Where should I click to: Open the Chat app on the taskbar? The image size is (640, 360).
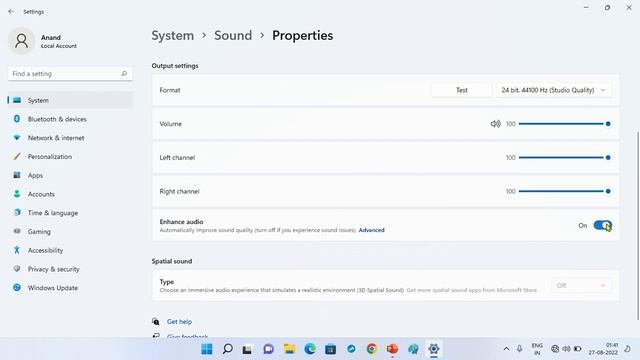pos(268,349)
